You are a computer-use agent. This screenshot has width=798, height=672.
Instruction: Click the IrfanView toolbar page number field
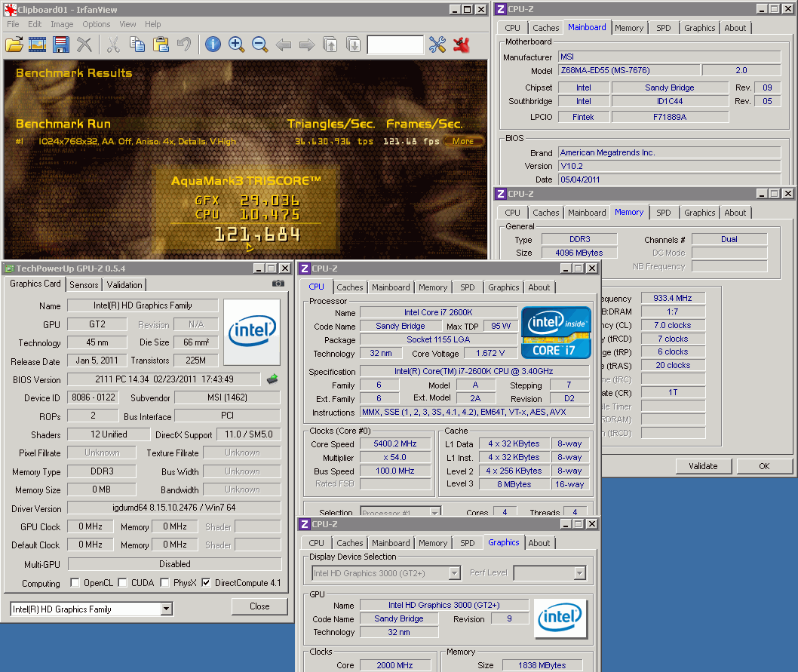point(395,44)
